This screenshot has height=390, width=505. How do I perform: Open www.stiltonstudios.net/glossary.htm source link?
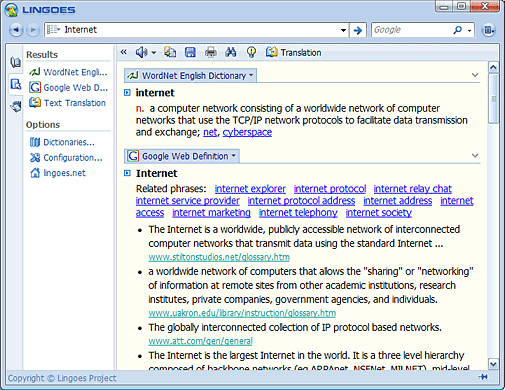pos(219,257)
